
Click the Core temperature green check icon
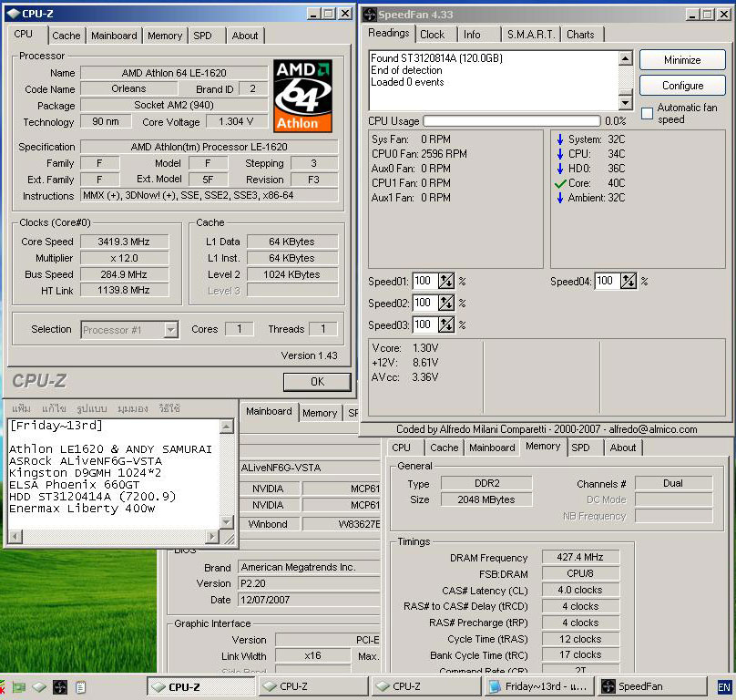560,184
